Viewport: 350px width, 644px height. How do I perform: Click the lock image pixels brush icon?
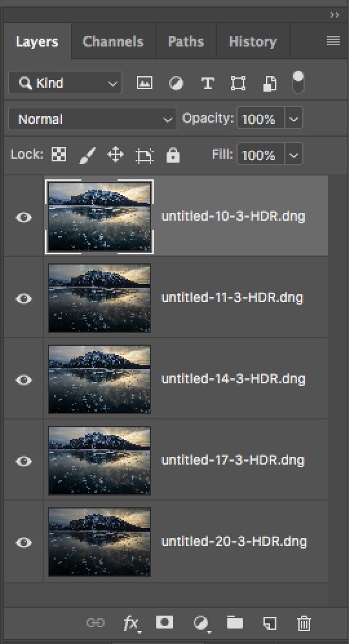pyautogui.click(x=88, y=156)
